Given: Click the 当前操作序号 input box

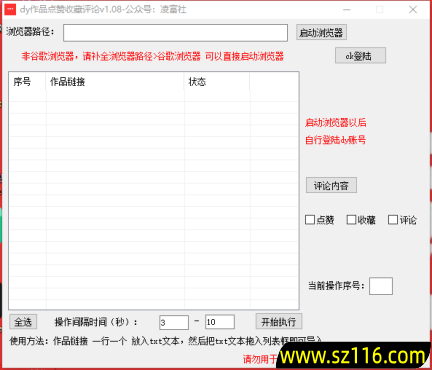Looking at the screenshot, I should [381, 286].
